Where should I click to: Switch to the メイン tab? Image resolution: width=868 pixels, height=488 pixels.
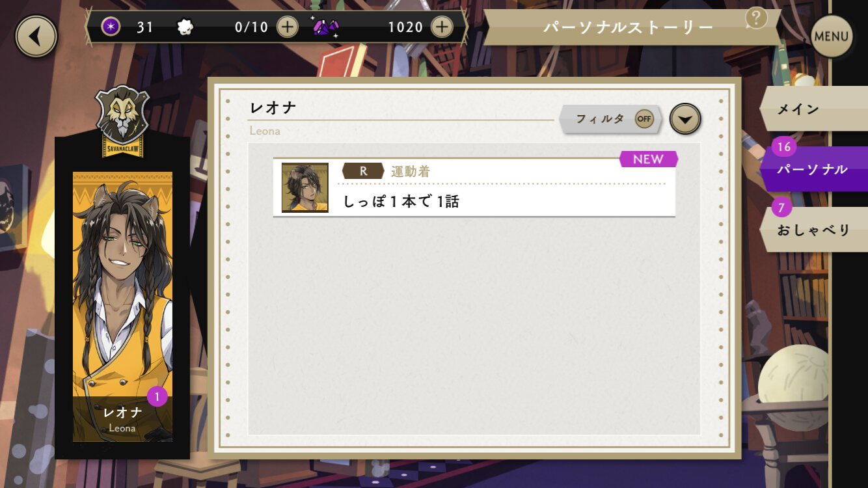coord(813,109)
